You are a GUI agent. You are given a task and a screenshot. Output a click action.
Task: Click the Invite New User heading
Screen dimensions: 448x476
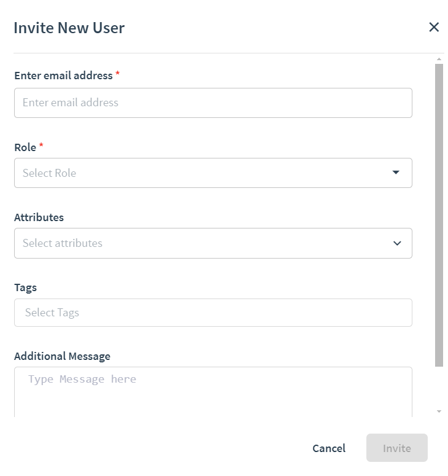click(x=69, y=28)
